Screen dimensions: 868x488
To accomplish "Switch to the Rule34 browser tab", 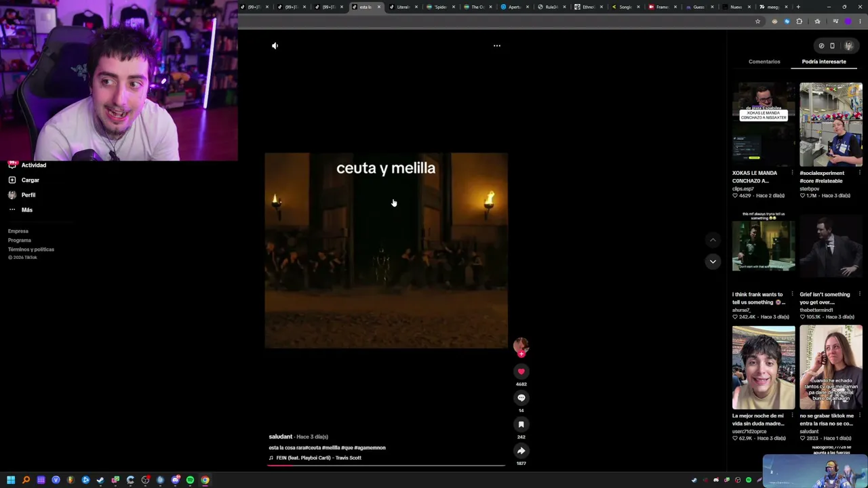I will pyautogui.click(x=551, y=7).
